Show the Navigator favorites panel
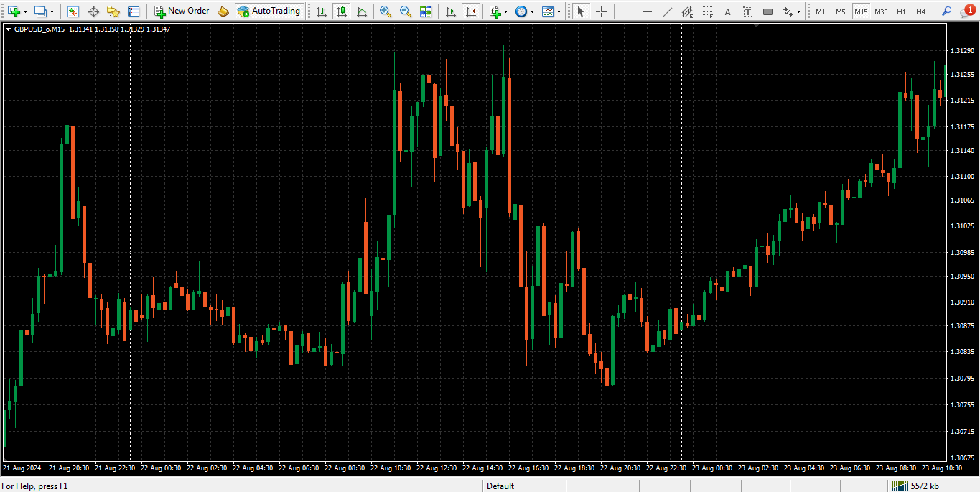This screenshot has width=980, height=492. point(113,11)
